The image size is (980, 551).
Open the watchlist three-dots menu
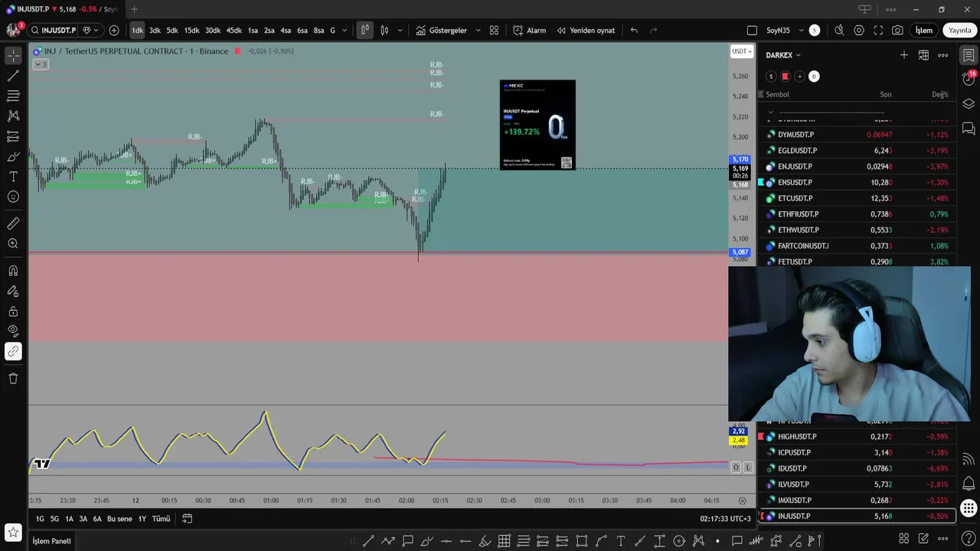[942, 55]
